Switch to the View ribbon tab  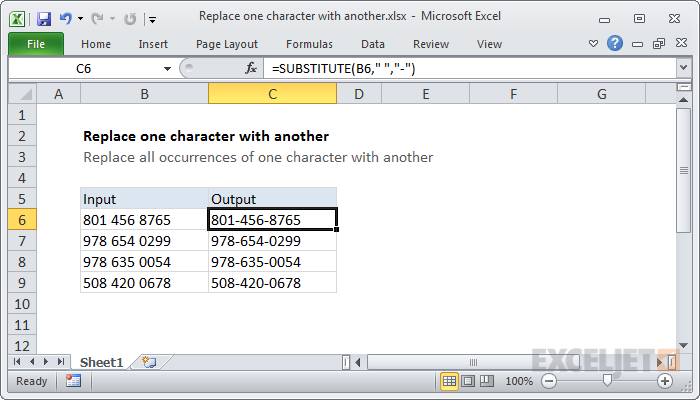pos(489,44)
